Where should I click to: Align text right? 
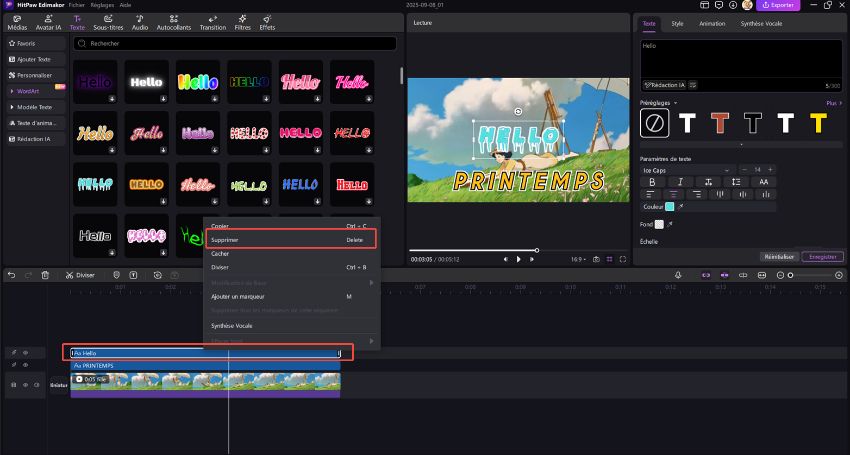[697, 194]
